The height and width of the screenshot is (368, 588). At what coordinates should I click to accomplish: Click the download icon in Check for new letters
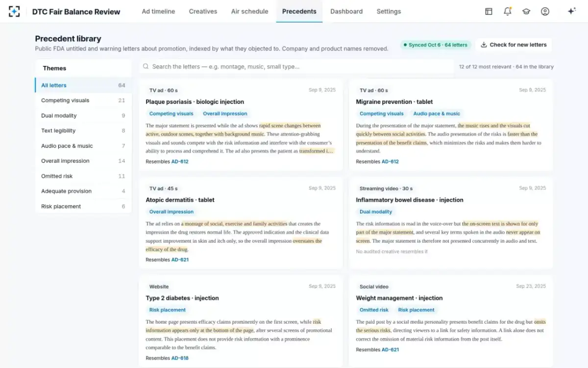(484, 45)
